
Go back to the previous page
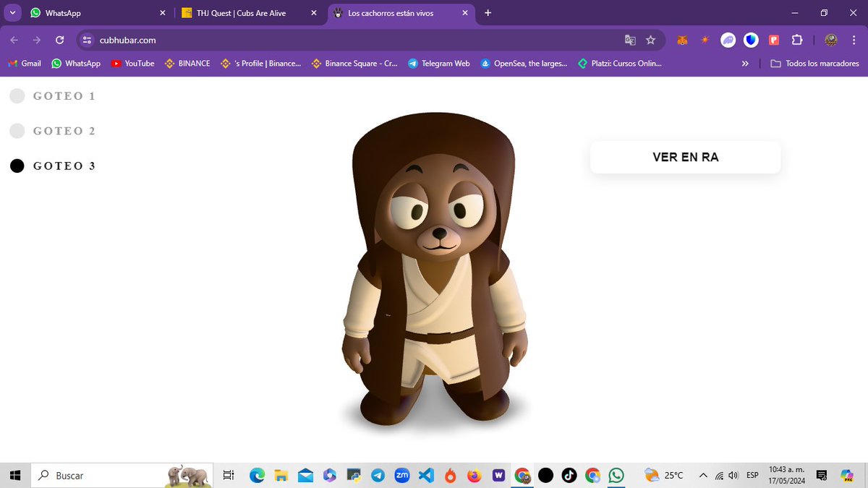tap(14, 40)
